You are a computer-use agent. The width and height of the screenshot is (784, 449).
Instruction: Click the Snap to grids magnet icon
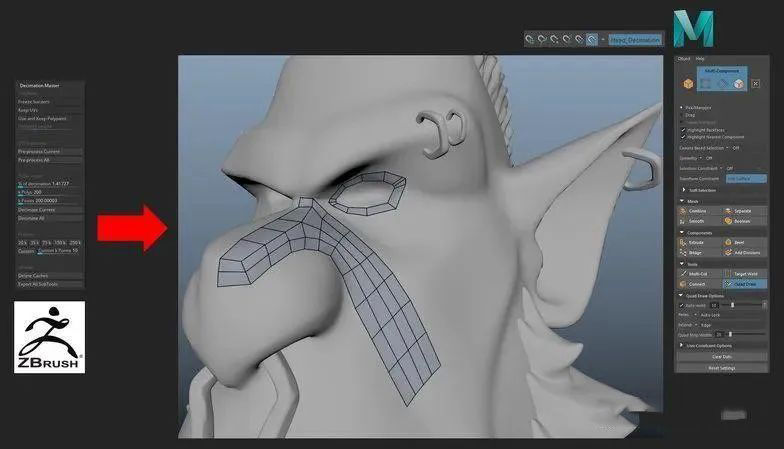tap(529, 39)
